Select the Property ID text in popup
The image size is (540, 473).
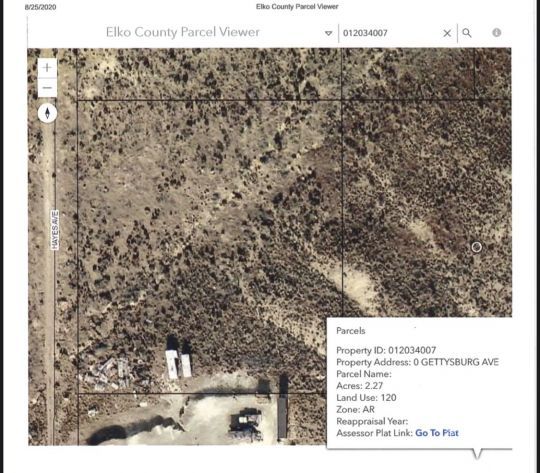click(x=386, y=350)
